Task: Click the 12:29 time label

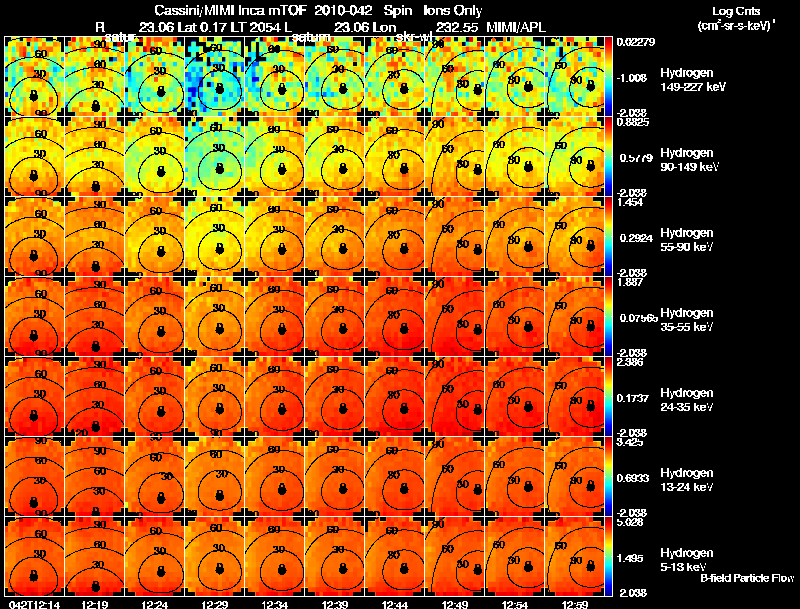Action: point(215,604)
